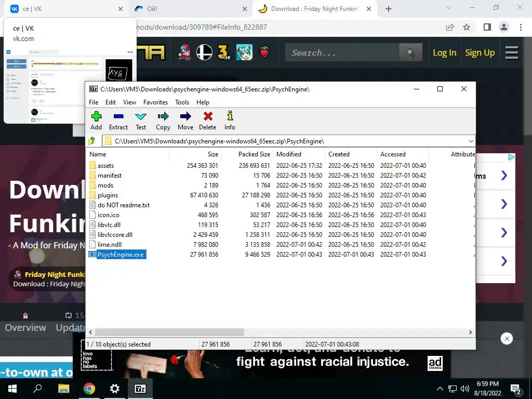Click the share page icon in Chrome

(x=450, y=27)
